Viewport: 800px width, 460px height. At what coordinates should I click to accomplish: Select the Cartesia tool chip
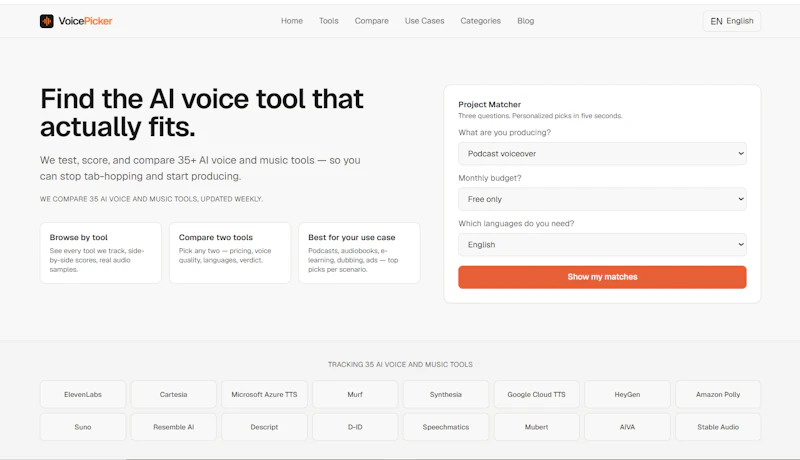[173, 394]
